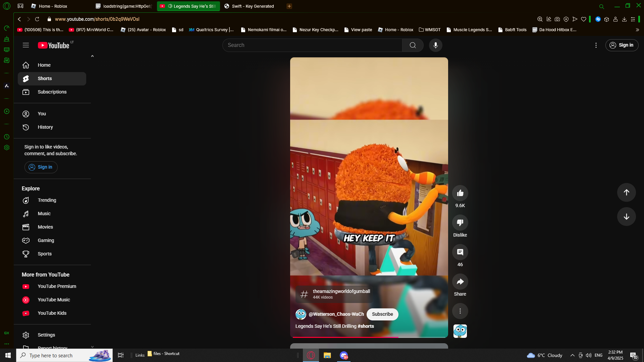644x362 pixels.
Task: Reload the page
Action: [37, 19]
